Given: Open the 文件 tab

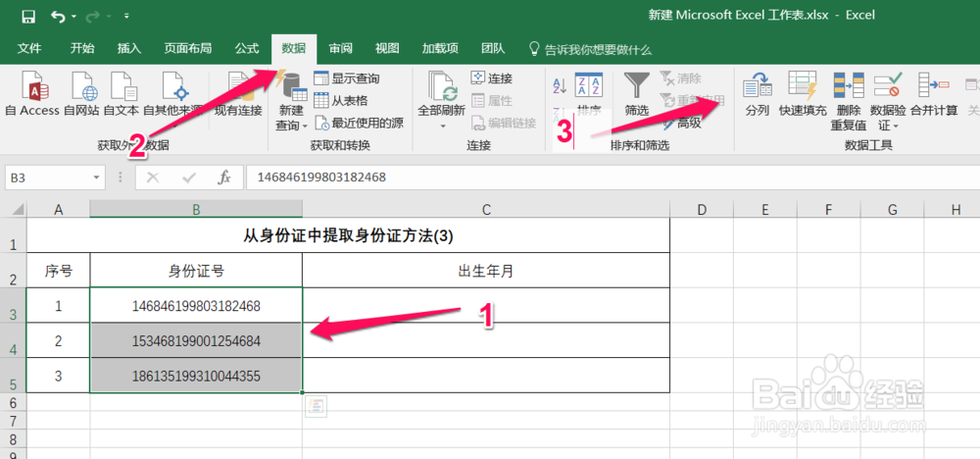Looking at the screenshot, I should click(28, 48).
